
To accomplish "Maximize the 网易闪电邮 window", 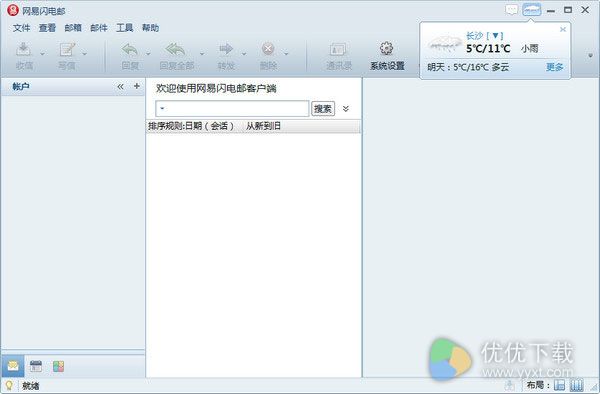I will [x=568, y=10].
